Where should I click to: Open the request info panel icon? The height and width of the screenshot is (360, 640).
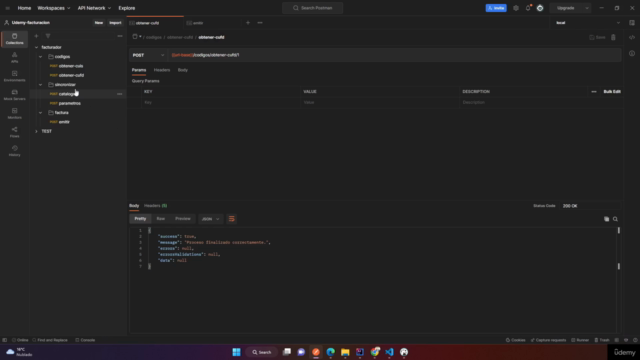click(x=632, y=53)
